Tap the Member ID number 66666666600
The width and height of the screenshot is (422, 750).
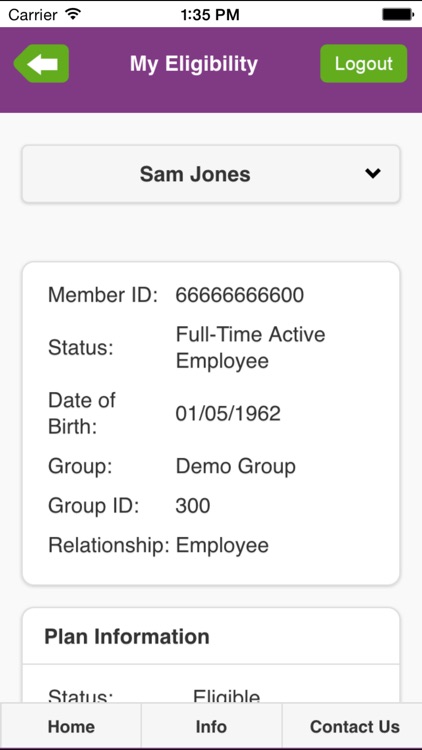pyautogui.click(x=239, y=295)
